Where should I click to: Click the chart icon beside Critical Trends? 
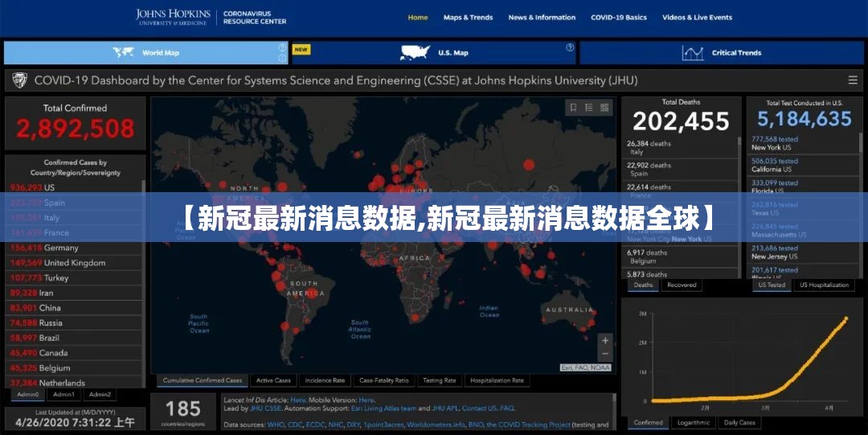click(693, 53)
